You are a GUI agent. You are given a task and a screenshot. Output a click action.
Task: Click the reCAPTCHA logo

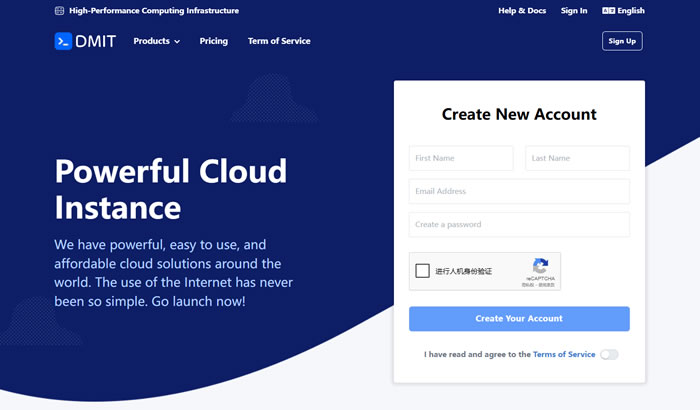[x=540, y=266]
